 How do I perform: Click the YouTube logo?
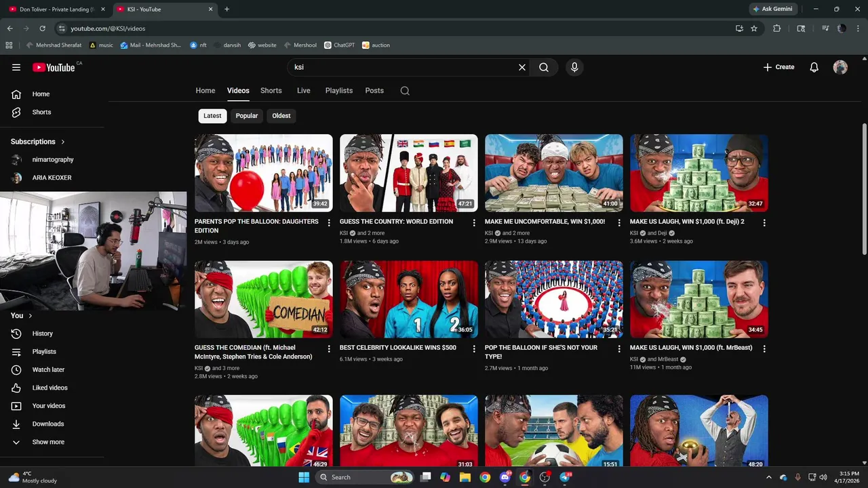click(54, 67)
